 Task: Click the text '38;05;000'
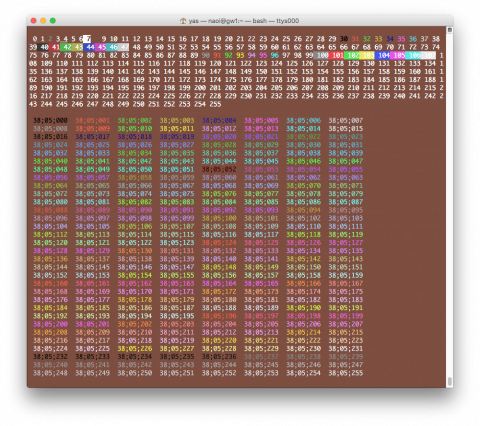pyautogui.click(x=50, y=120)
